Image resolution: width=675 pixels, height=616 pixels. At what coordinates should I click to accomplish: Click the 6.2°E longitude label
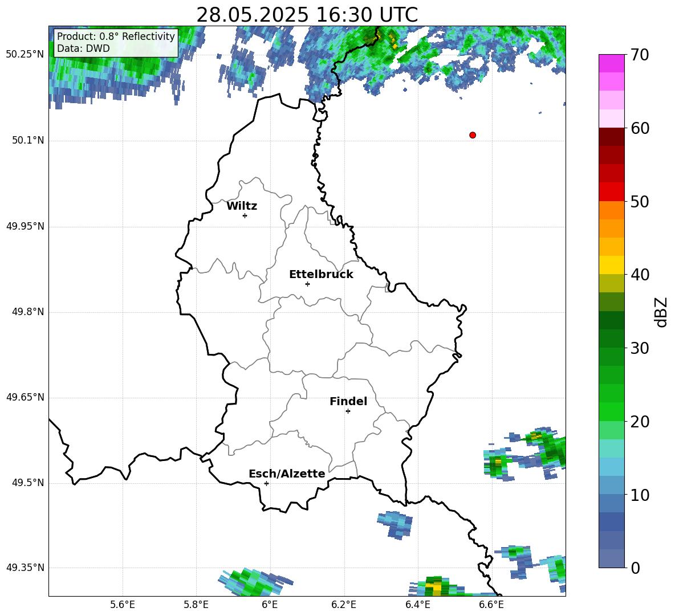pyautogui.click(x=344, y=605)
